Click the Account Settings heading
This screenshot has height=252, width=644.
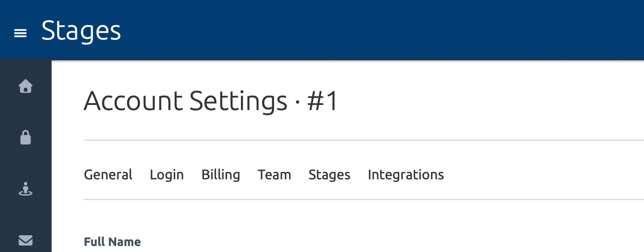click(185, 101)
